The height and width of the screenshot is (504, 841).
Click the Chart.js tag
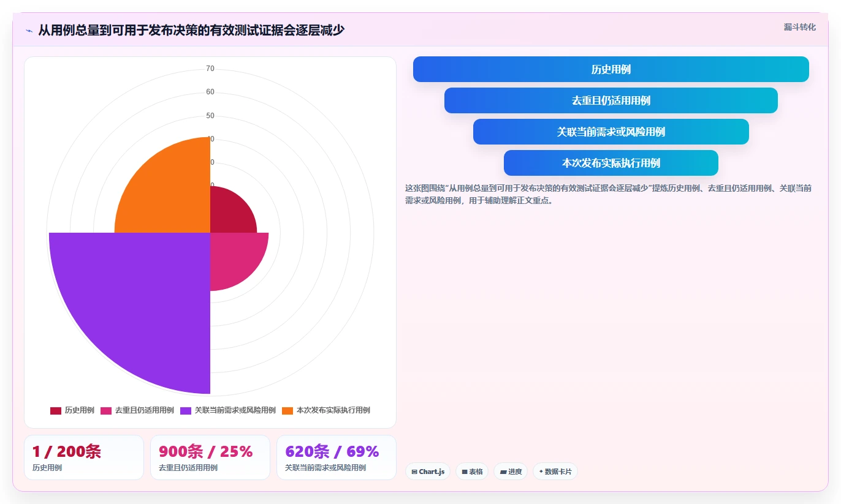click(x=428, y=472)
